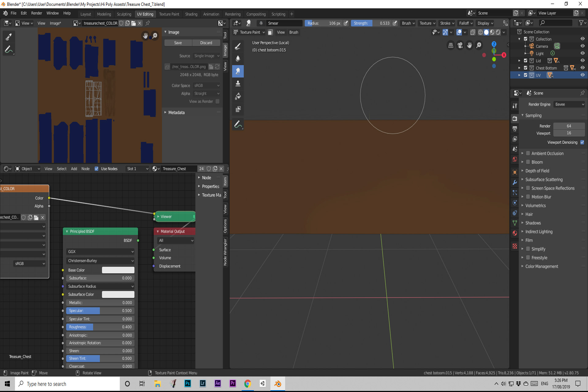Viewport: 588px width, 392px height.
Task: Switch to the Texture Paint workspace tab
Action: [169, 14]
